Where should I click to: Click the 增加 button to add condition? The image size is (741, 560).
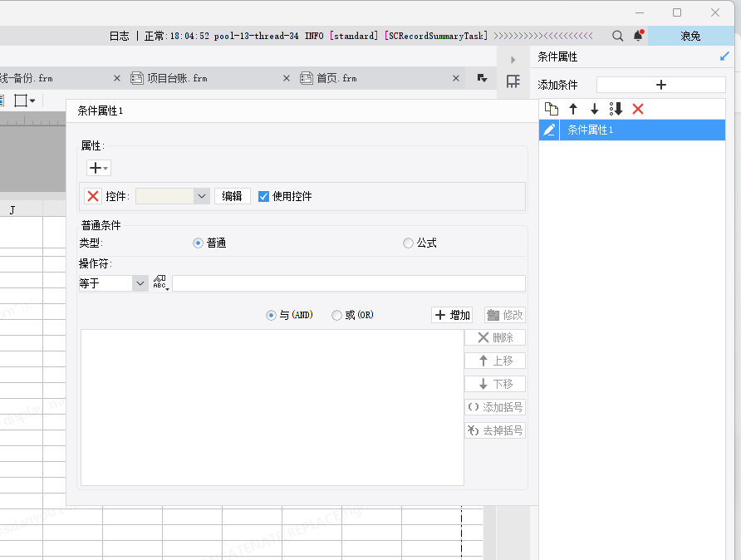pos(452,315)
